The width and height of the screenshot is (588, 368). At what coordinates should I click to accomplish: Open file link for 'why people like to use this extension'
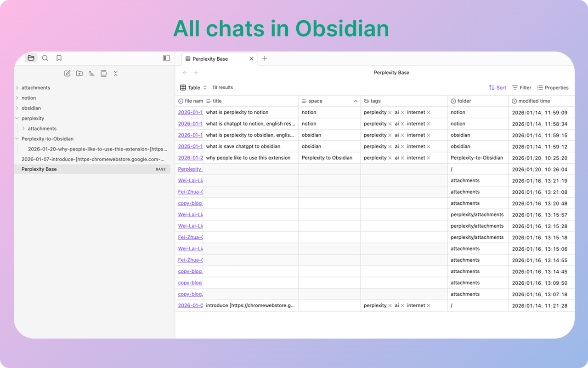pos(190,158)
